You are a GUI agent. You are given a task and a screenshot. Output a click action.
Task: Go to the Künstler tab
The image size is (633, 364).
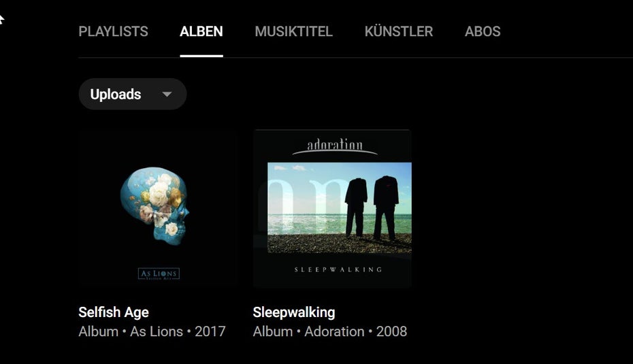click(x=398, y=31)
